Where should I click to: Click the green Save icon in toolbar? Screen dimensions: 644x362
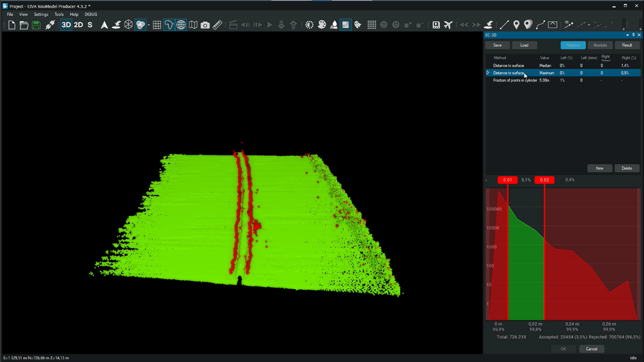(36, 25)
